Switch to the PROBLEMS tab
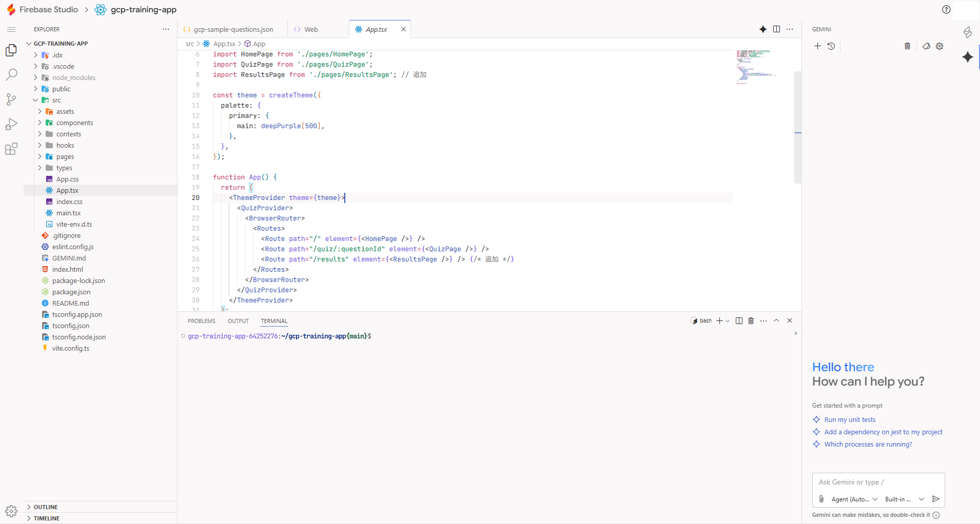The image size is (980, 524). point(201,321)
